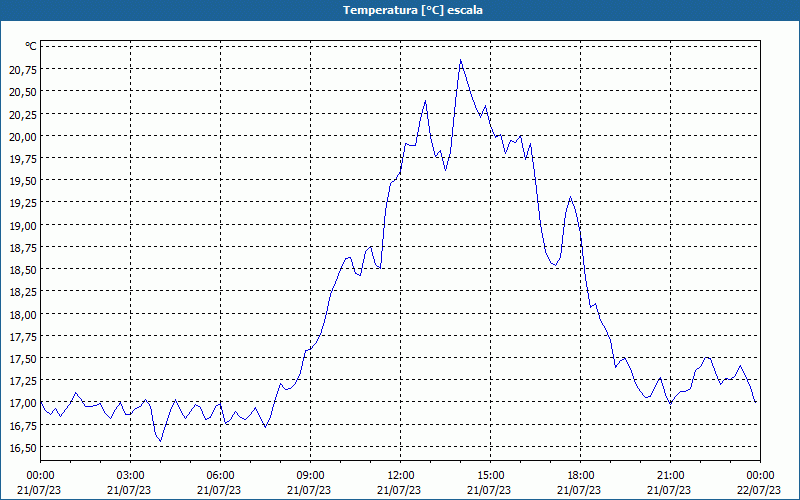Select the 12:00 time label

point(401,476)
